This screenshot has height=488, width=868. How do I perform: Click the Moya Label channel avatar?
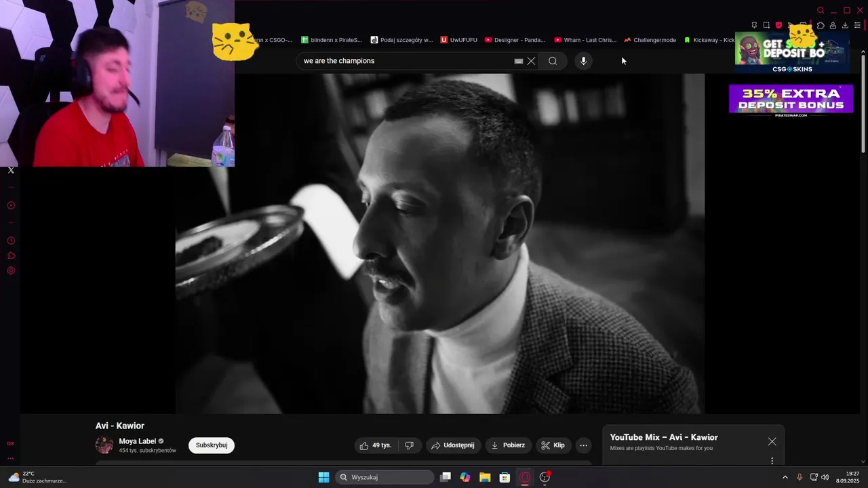coord(104,445)
